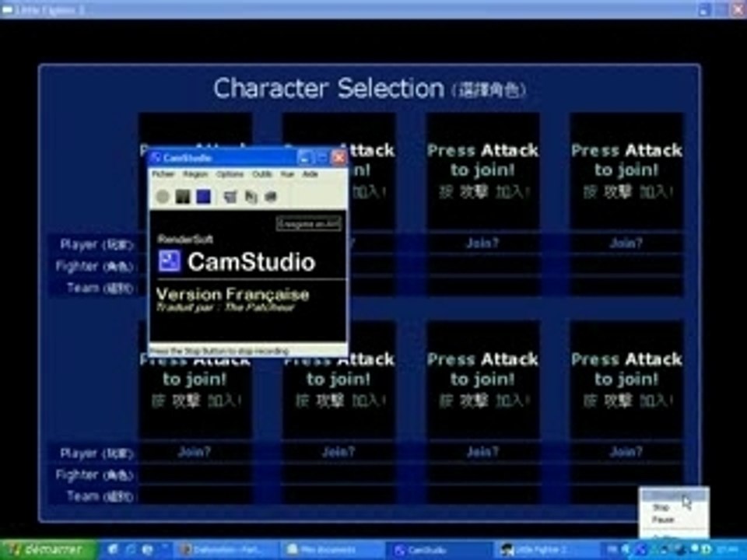747x560 pixels.
Task: Open the Outils menu in CamStudio
Action: 262,174
